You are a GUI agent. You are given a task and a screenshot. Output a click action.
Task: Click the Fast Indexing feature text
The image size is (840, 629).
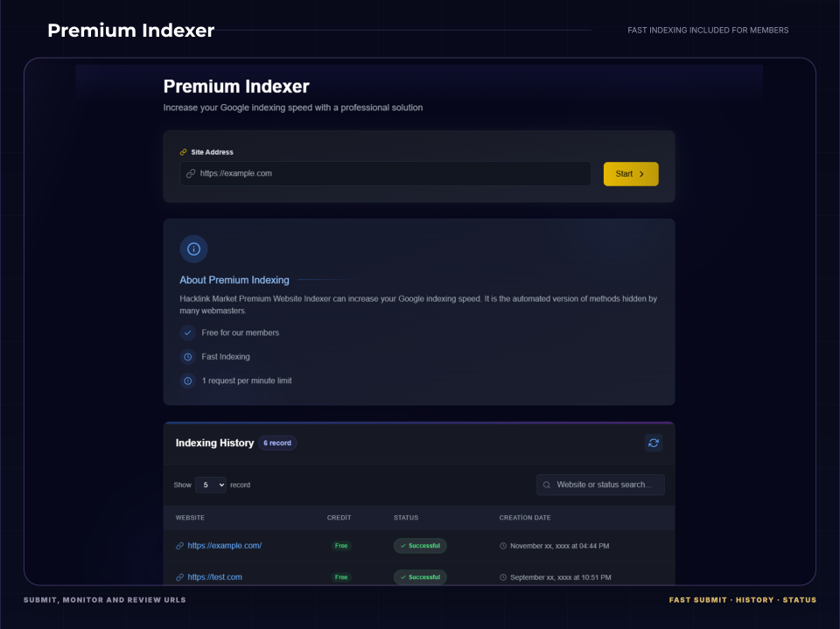[226, 357]
